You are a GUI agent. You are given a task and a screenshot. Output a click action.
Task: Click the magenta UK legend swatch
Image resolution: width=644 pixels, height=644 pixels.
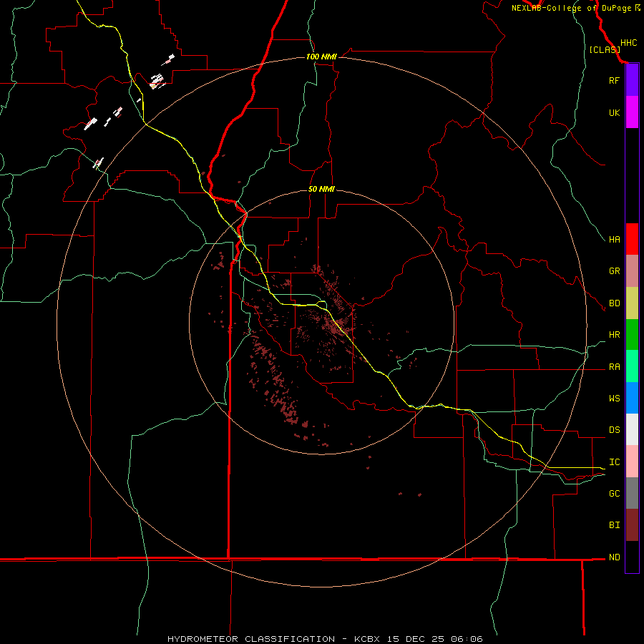pos(632,112)
